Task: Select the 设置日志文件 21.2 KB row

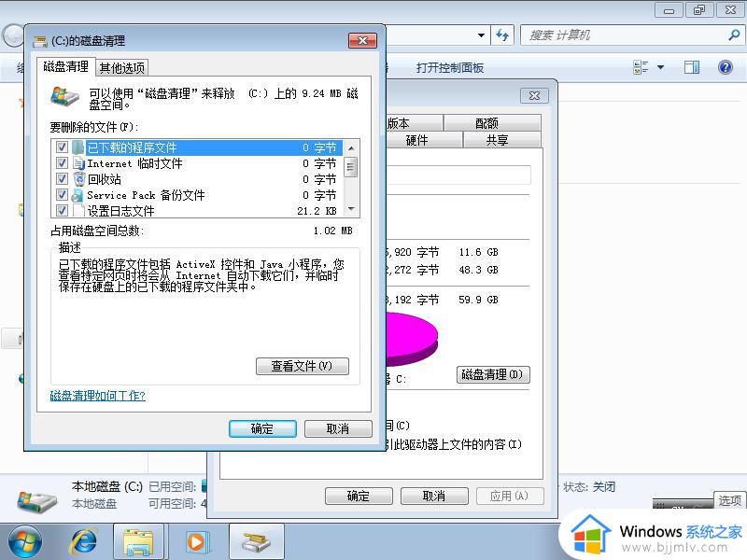Action: coord(199,211)
